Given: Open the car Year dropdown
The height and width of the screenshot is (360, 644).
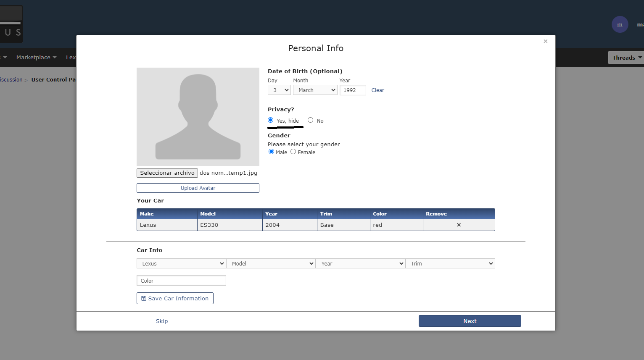Looking at the screenshot, I should click(360, 263).
